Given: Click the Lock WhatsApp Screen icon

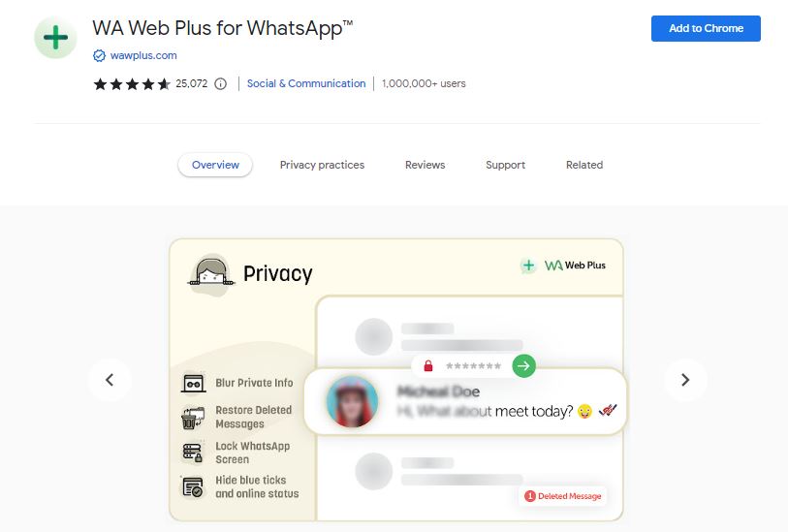Looking at the screenshot, I should click(x=193, y=453).
